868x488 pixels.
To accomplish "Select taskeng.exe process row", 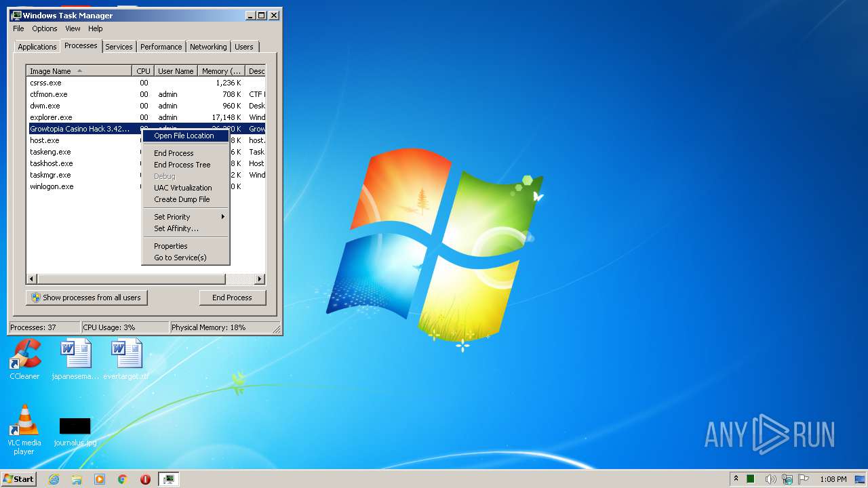I will [84, 152].
